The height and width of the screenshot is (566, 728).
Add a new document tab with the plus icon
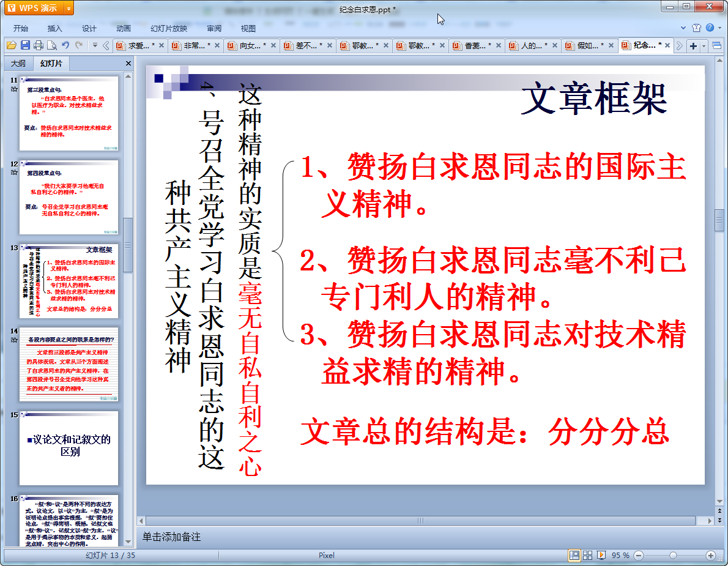[x=693, y=45]
